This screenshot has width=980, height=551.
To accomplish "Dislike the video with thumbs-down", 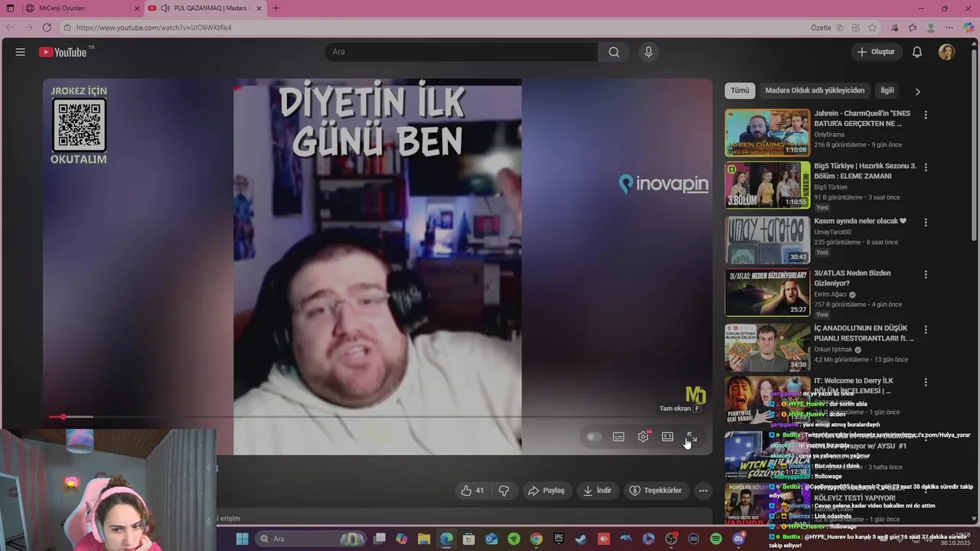I will coord(504,491).
